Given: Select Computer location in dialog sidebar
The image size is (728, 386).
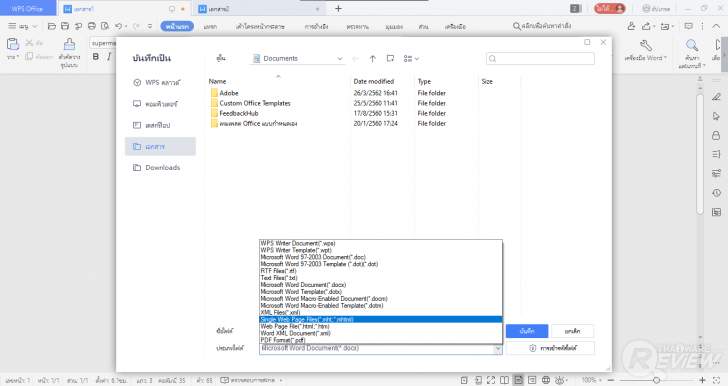Looking at the screenshot, I should pyautogui.click(x=160, y=104).
